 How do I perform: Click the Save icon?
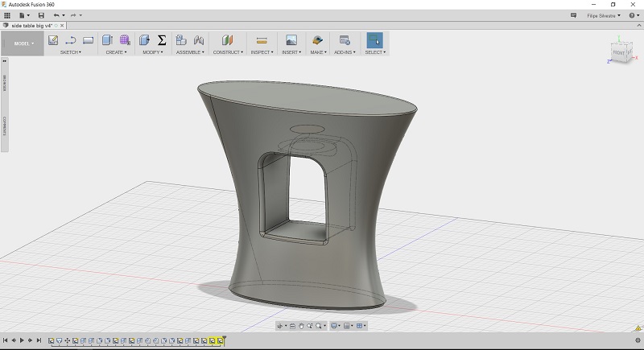click(x=41, y=15)
